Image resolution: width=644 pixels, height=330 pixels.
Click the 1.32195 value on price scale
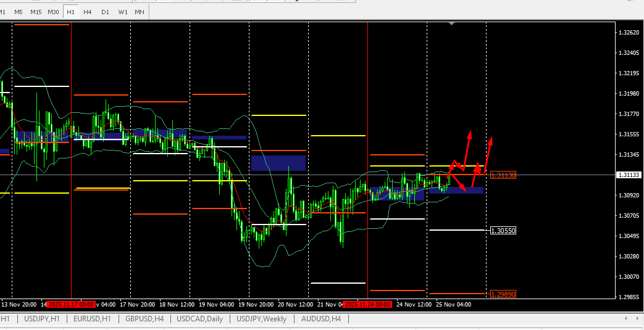coord(629,73)
